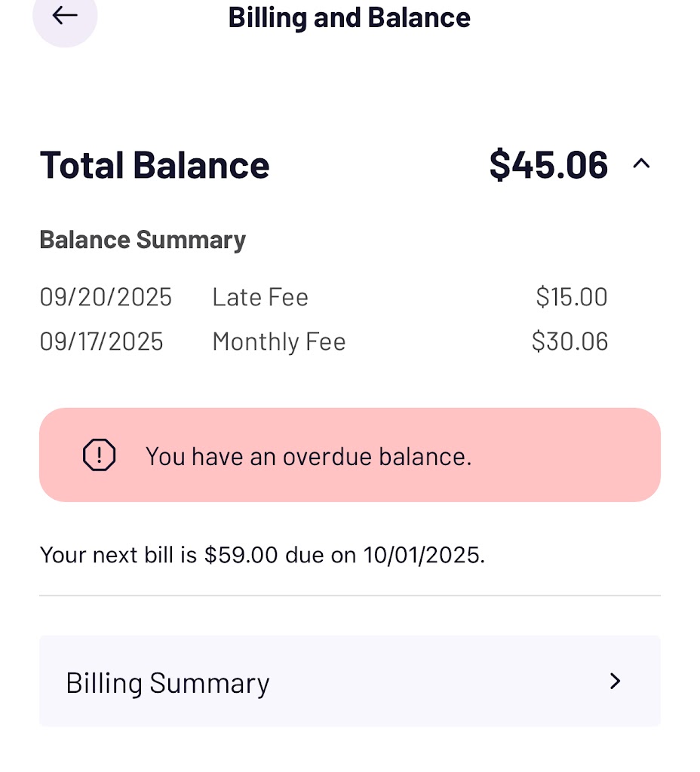Select the Billing and Balance page title
Image resolution: width=700 pixels, height=772 pixels.
tap(349, 17)
